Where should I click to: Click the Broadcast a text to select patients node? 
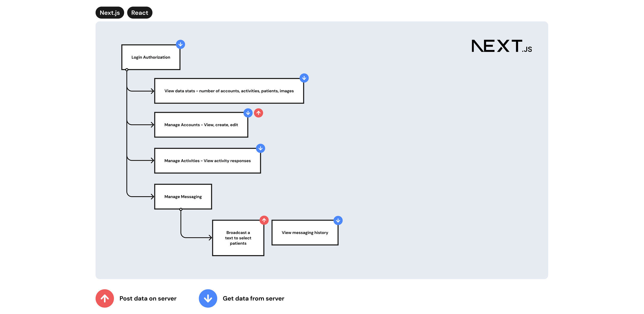click(238, 238)
